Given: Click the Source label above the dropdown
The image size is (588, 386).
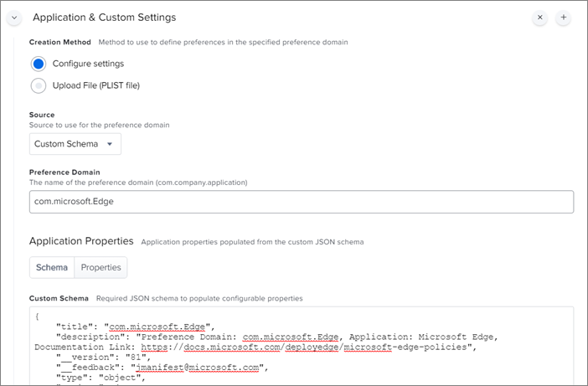Looking at the screenshot, I should 42,115.
